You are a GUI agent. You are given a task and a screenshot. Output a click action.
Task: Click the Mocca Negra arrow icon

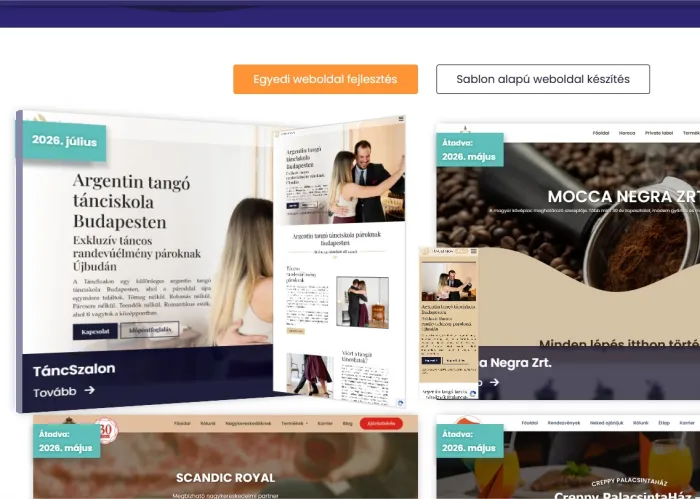494,382
